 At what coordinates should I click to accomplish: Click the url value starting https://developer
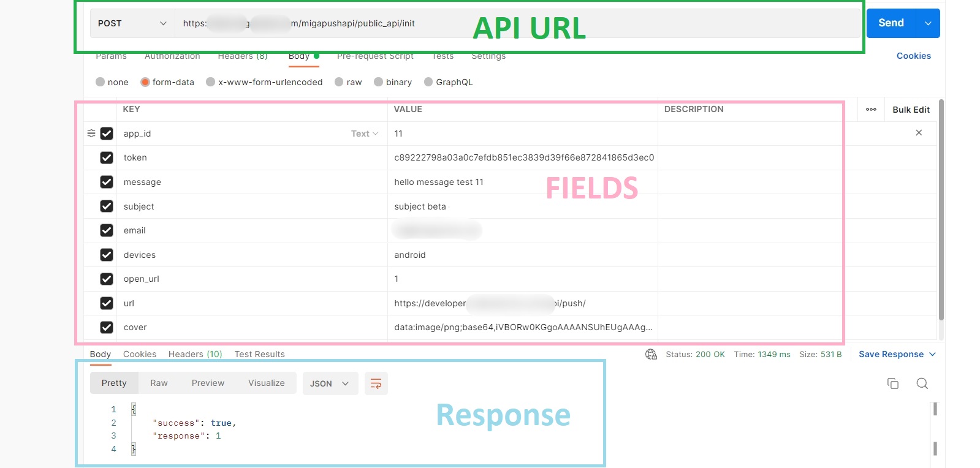click(490, 303)
